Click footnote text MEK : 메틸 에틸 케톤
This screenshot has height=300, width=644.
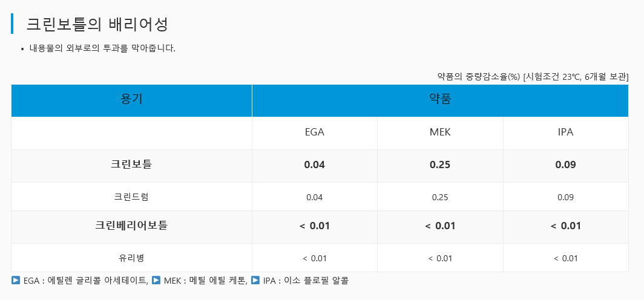click(205, 281)
